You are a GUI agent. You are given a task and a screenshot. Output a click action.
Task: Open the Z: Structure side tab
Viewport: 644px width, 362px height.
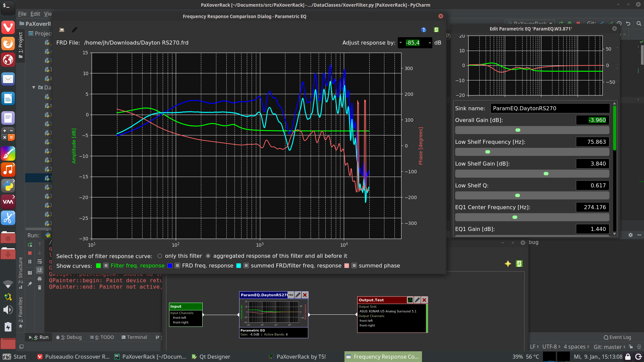(x=21, y=273)
